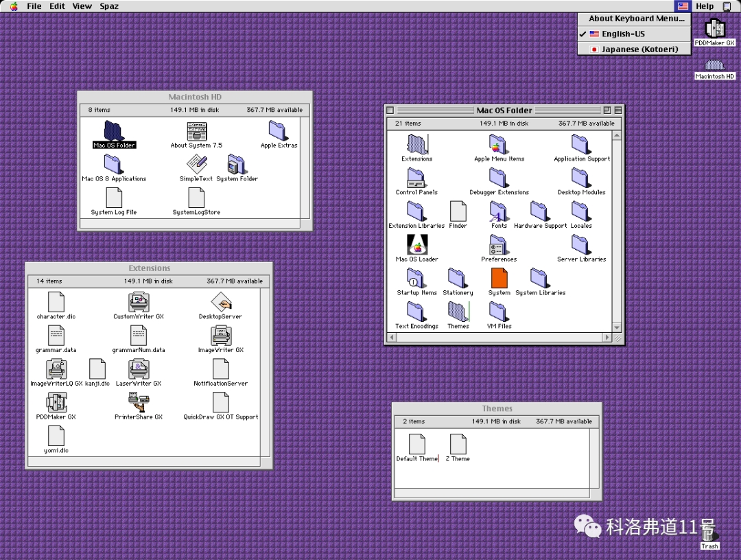Open the Apple menu
The height and width of the screenshot is (560, 741).
[x=14, y=6]
